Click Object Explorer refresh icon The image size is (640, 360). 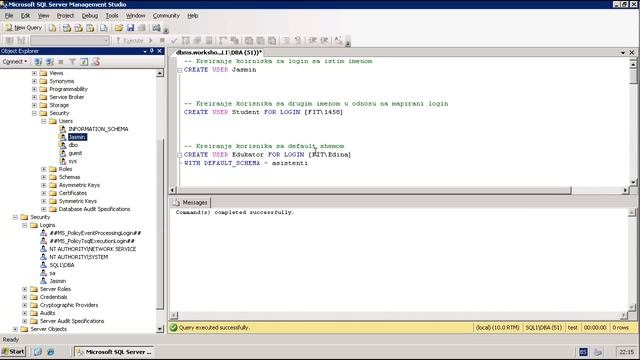point(84,62)
